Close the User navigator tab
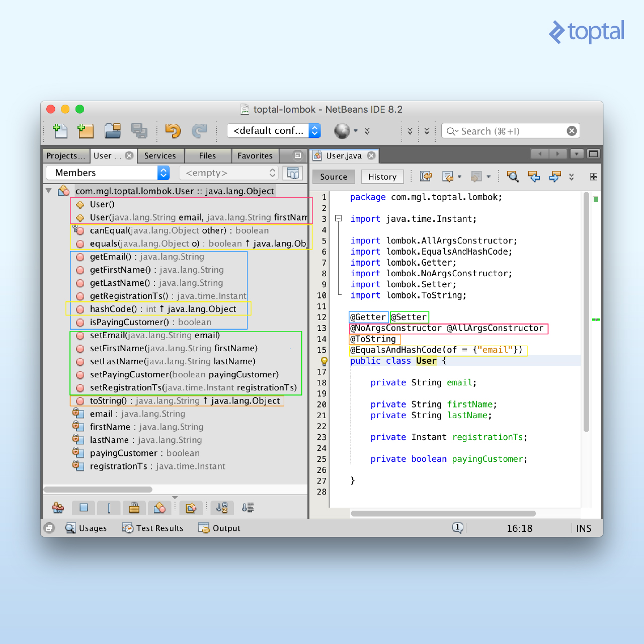 (x=129, y=155)
